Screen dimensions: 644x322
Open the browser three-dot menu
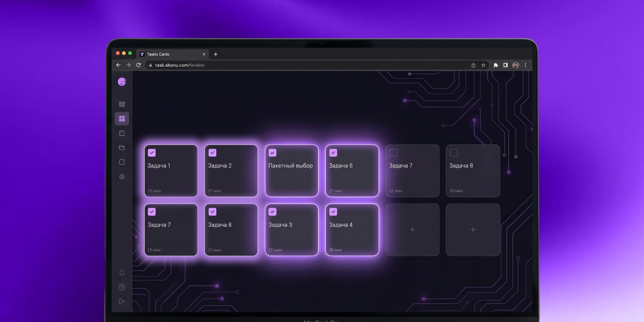525,65
